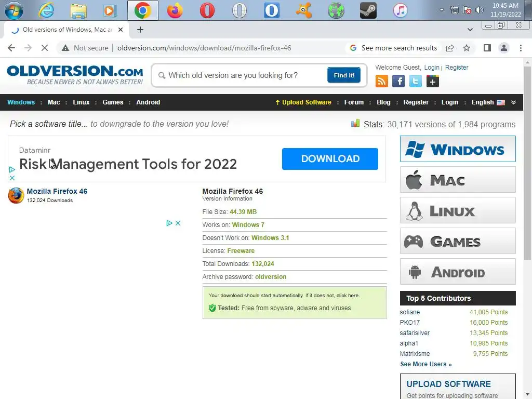Show hidden system tray icons arrow
This screenshot has height=399, width=532.
click(442, 10)
